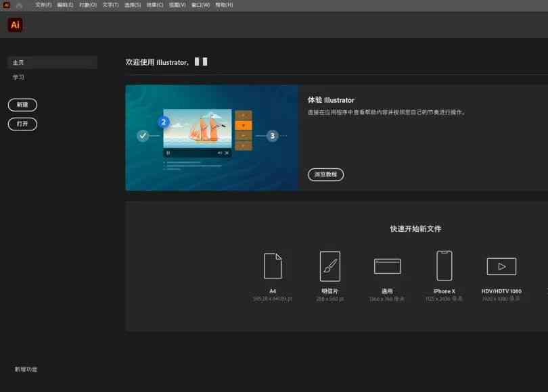Image resolution: width=548 pixels, height=392 pixels.
Task: Click the 快速开始新文件 heading
Action: (x=415, y=228)
